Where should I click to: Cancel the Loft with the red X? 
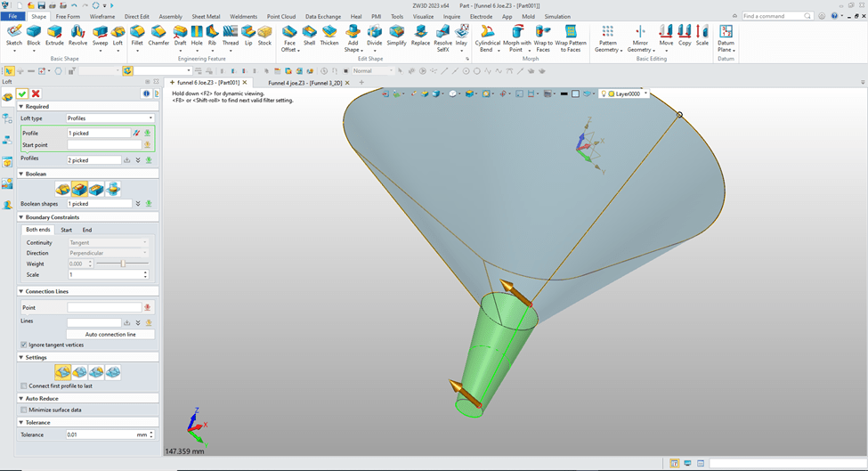click(36, 93)
